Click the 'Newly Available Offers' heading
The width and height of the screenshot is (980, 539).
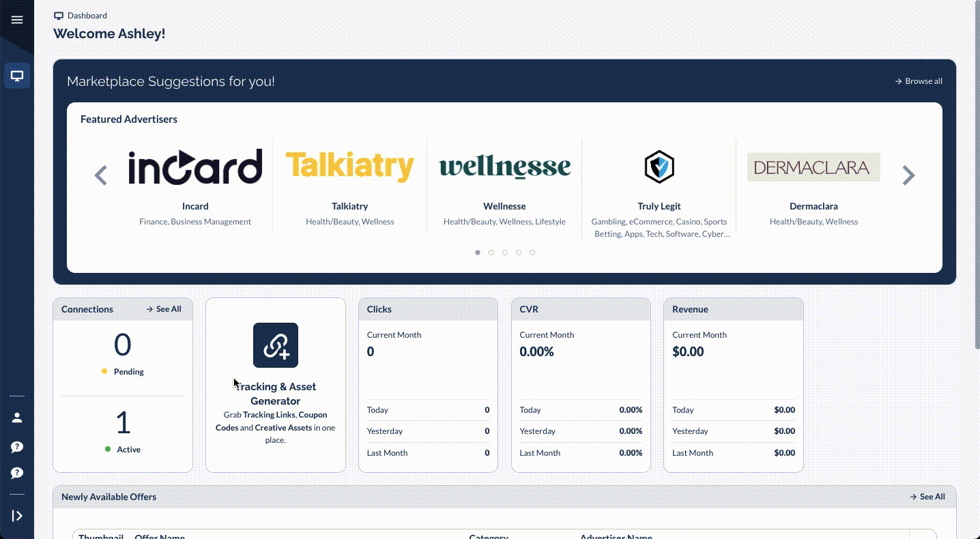pyautogui.click(x=109, y=497)
